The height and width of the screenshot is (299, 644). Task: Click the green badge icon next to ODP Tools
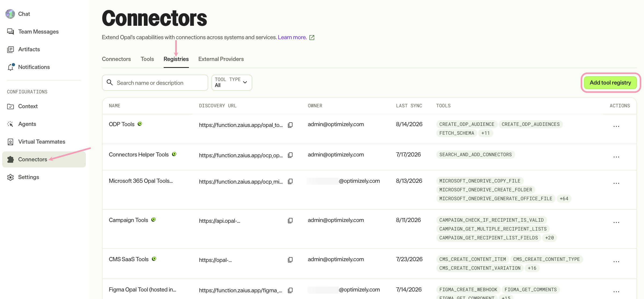140,124
